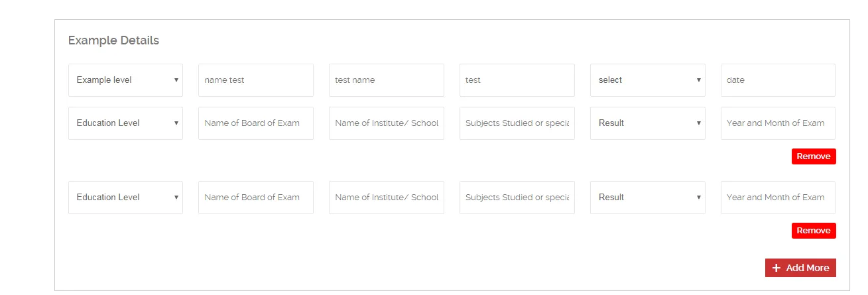Open the Example level dropdown
868x295 pixels.
click(125, 80)
